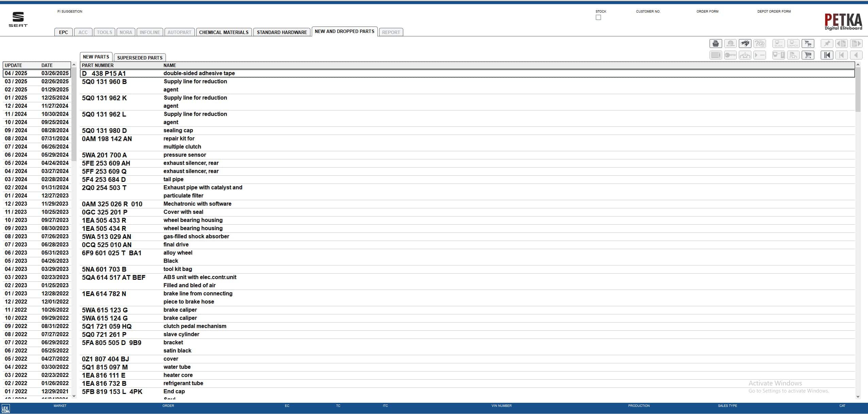Click the parts list vertical scrollbar thumb

[x=858, y=89]
